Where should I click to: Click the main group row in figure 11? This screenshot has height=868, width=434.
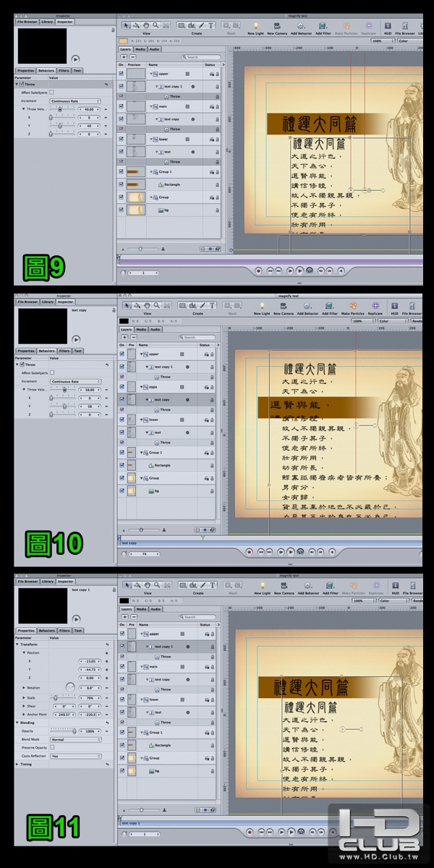click(167, 667)
